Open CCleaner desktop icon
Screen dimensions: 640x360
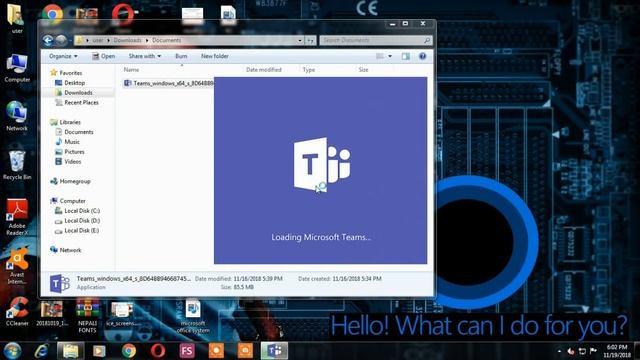[17, 312]
